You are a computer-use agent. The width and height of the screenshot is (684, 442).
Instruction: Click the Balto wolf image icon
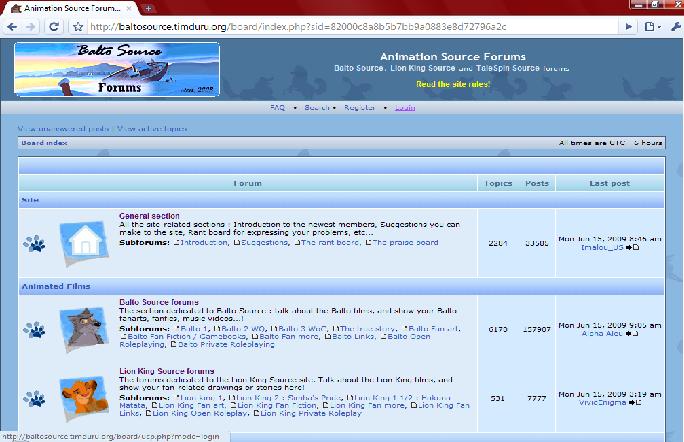click(x=84, y=329)
